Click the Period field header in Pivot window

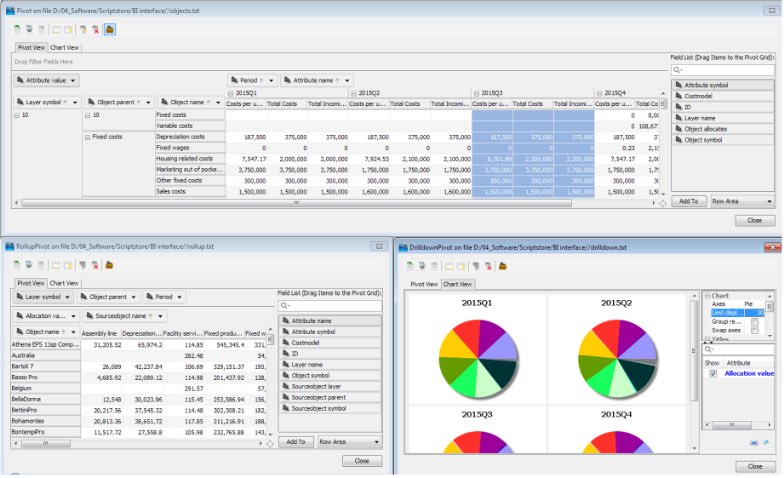point(252,80)
